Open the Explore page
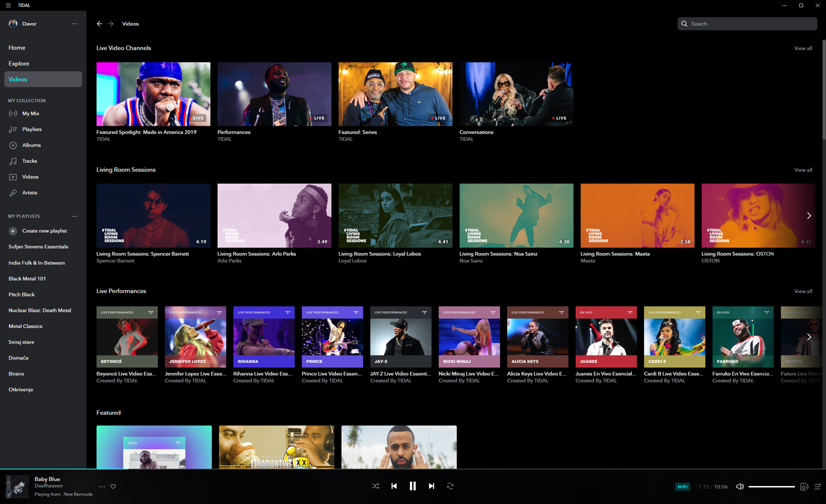Image resolution: width=826 pixels, height=504 pixels. point(19,63)
